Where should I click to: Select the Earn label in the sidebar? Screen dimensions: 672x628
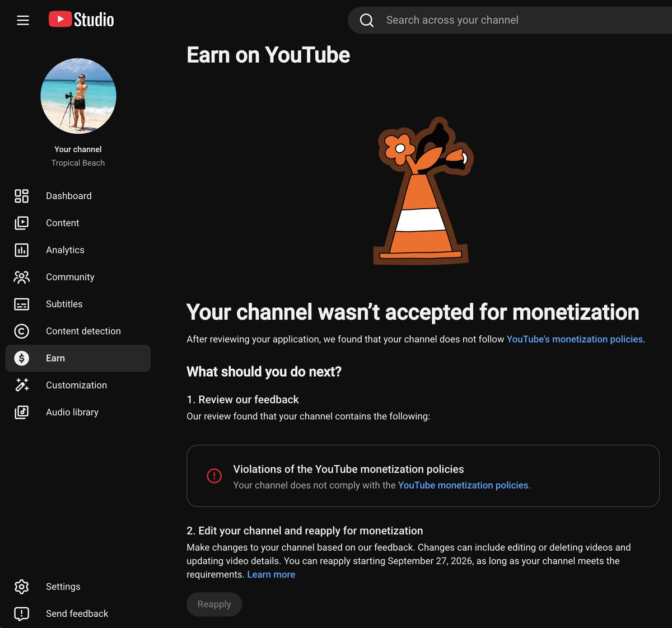[55, 358]
